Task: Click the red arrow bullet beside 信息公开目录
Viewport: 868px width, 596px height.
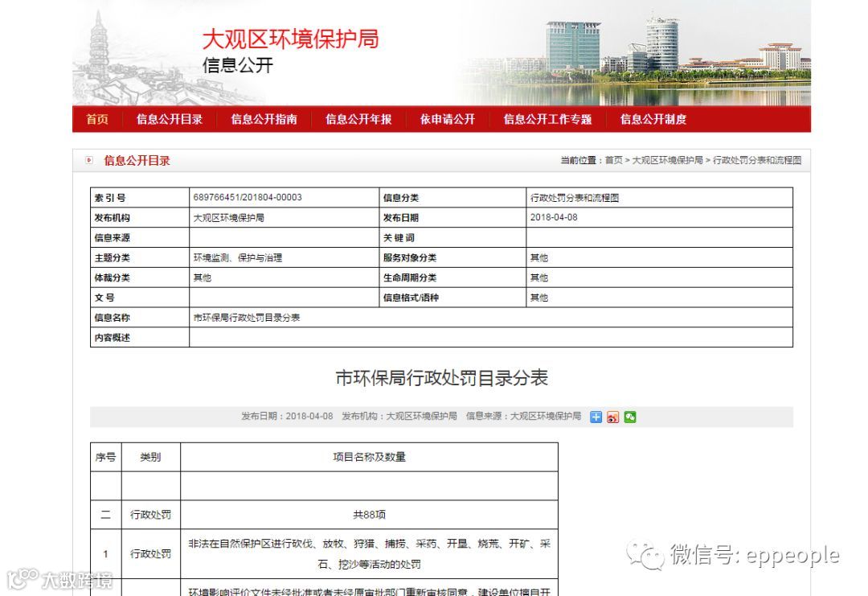Action: 89,160
